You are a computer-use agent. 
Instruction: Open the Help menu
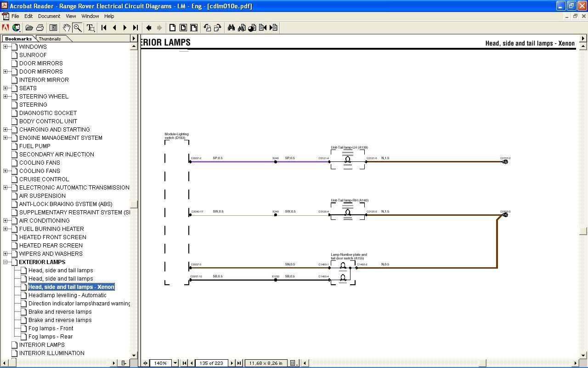[109, 16]
